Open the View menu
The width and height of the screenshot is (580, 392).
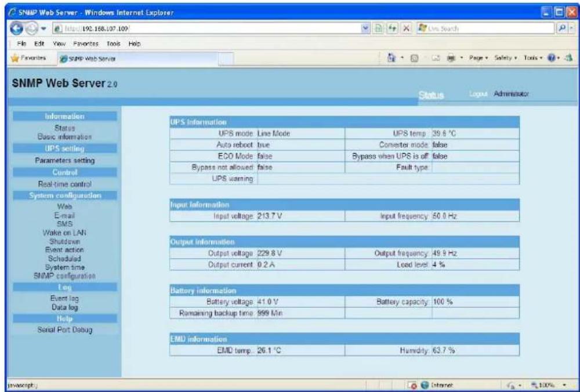(x=59, y=43)
